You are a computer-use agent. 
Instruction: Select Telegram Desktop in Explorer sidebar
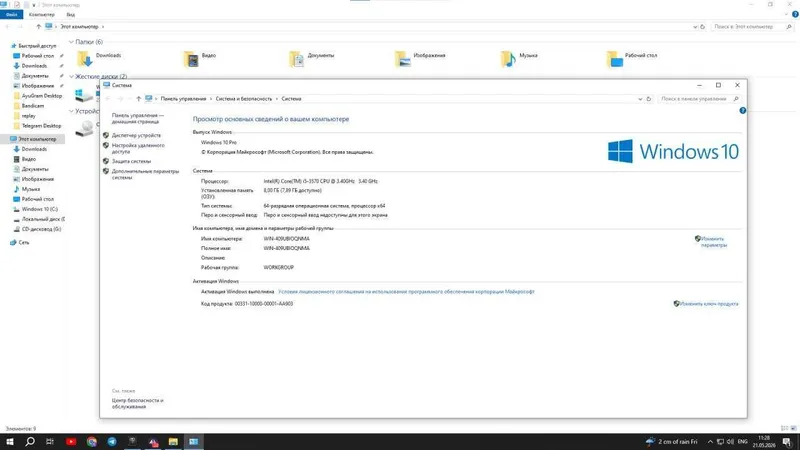(x=41, y=126)
